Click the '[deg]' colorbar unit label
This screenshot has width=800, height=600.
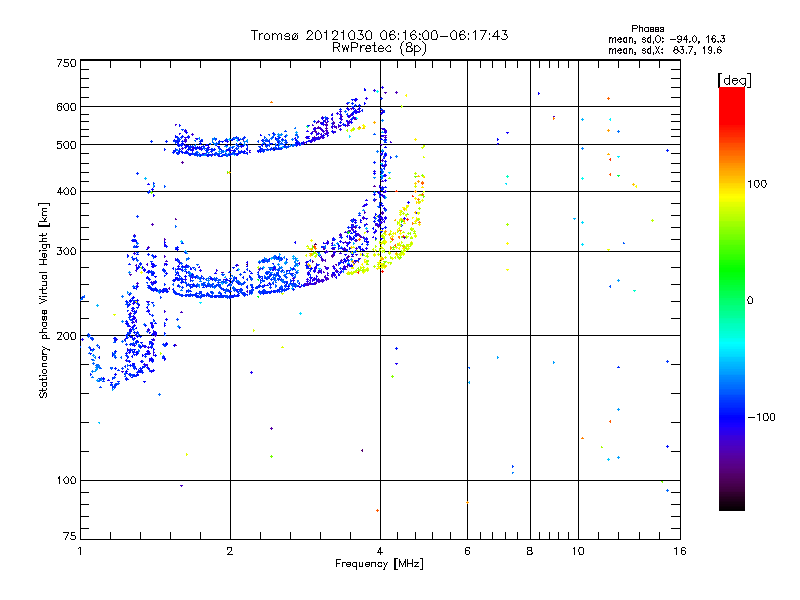point(734,81)
